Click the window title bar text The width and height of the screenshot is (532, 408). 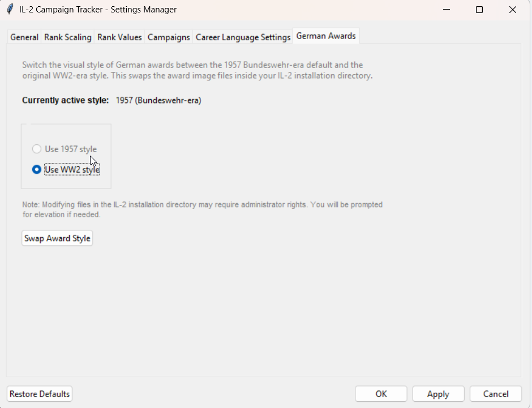(98, 10)
